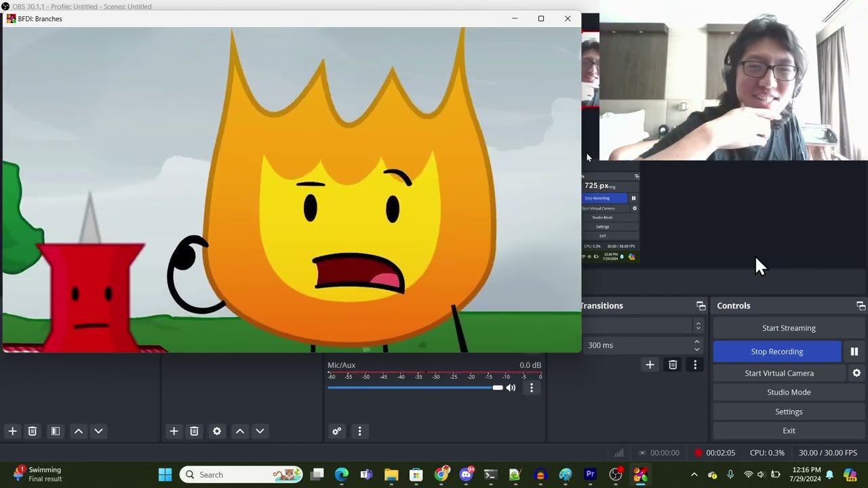Open audio mixer menu dots at dock bottom
This screenshot has width=868, height=488.
point(359,431)
